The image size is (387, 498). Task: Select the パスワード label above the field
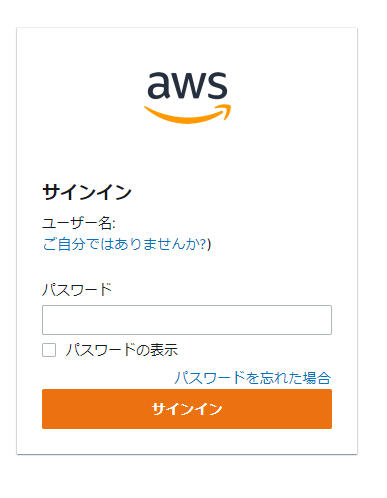coord(77,289)
